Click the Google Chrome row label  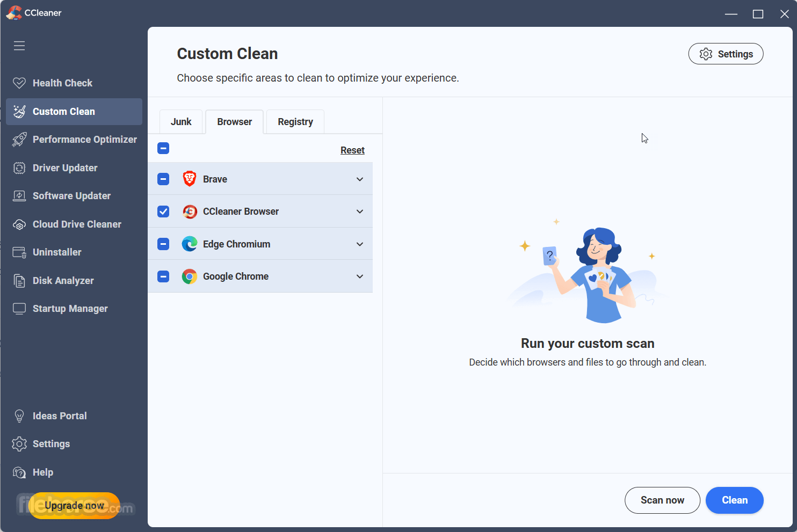pos(236,276)
